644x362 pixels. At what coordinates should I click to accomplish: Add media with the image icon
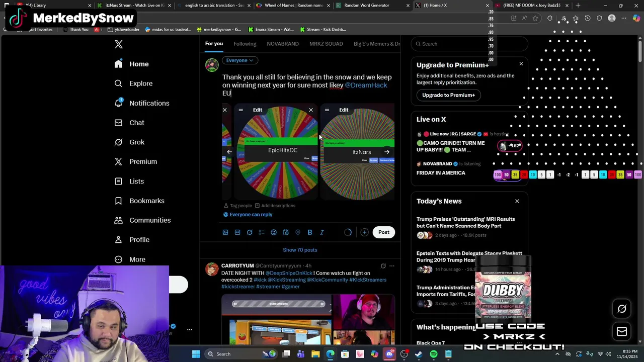click(x=225, y=232)
